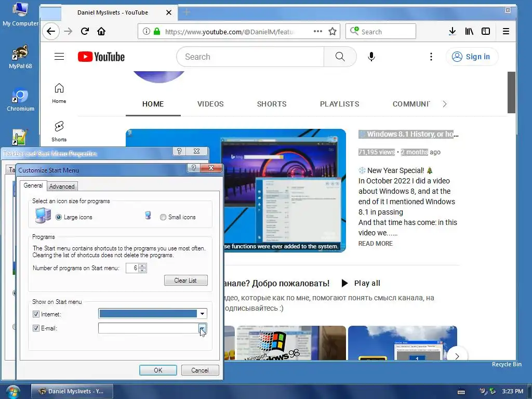Click Play all for the playlist
Screen dimensions: 532x399
361,283
